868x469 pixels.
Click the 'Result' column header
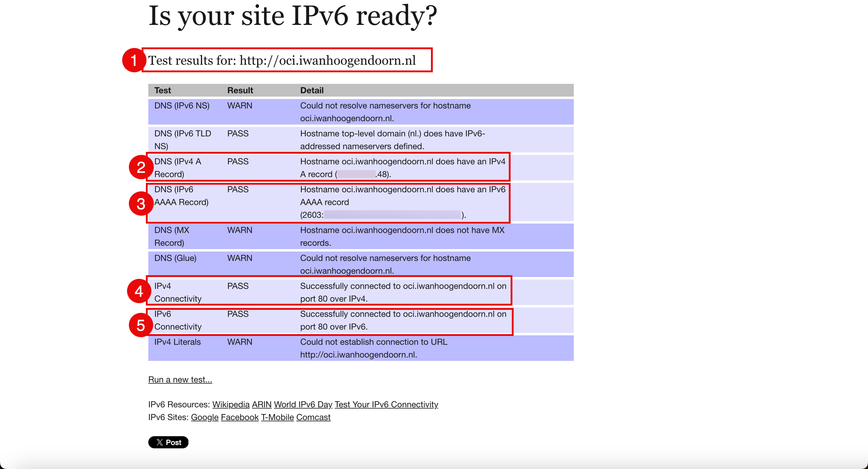(240, 90)
